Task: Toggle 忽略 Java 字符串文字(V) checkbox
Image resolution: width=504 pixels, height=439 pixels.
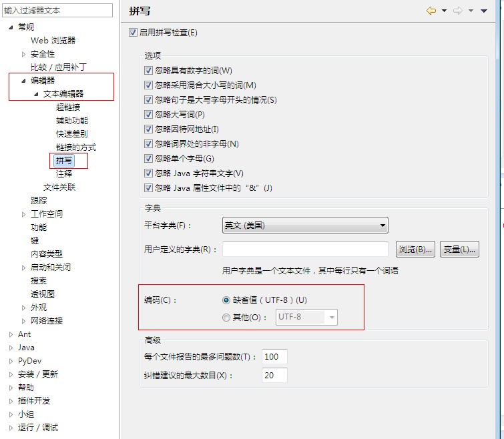Action: pyautogui.click(x=148, y=173)
